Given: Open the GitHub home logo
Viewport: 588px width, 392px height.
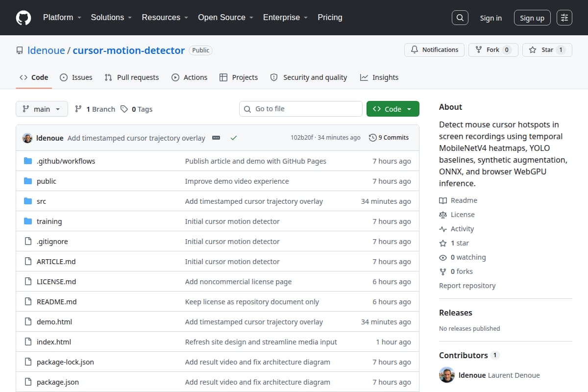Looking at the screenshot, I should (24, 18).
